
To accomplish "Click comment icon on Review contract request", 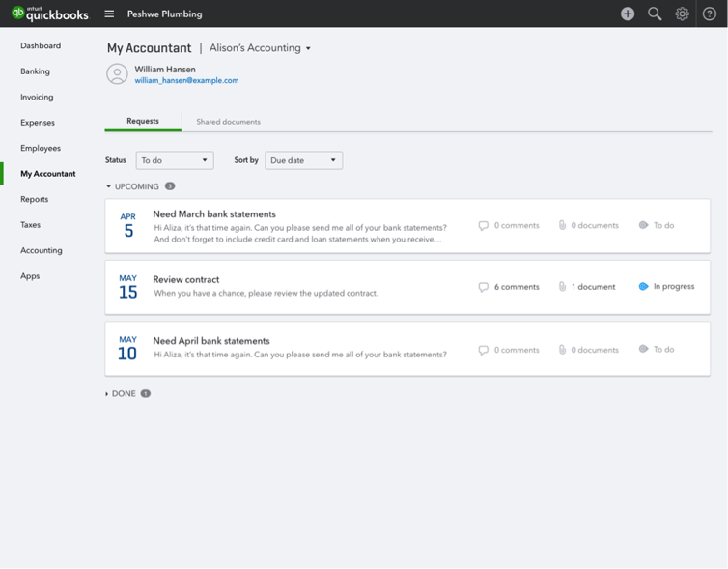I will [x=484, y=287].
